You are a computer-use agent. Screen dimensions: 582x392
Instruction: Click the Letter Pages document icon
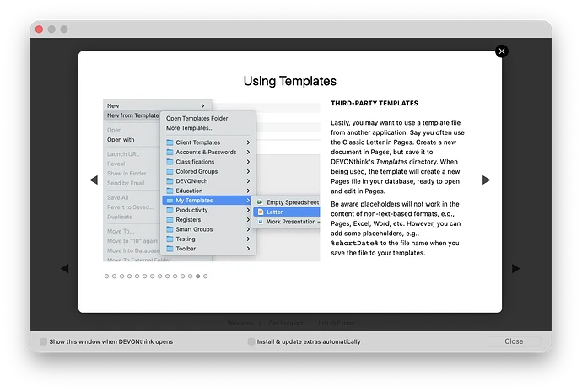[x=261, y=212]
